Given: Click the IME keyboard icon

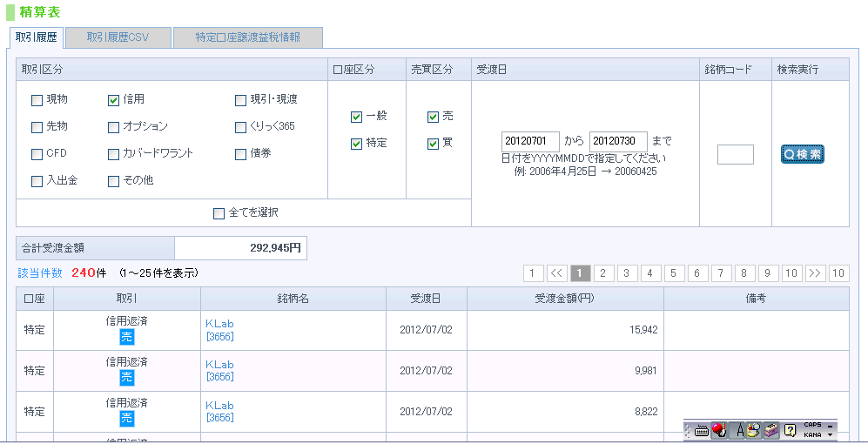Looking at the screenshot, I should click(x=702, y=429).
